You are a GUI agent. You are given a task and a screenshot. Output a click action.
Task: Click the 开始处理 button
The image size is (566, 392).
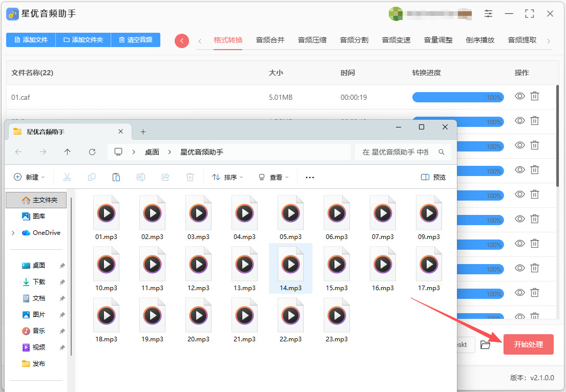[529, 344]
